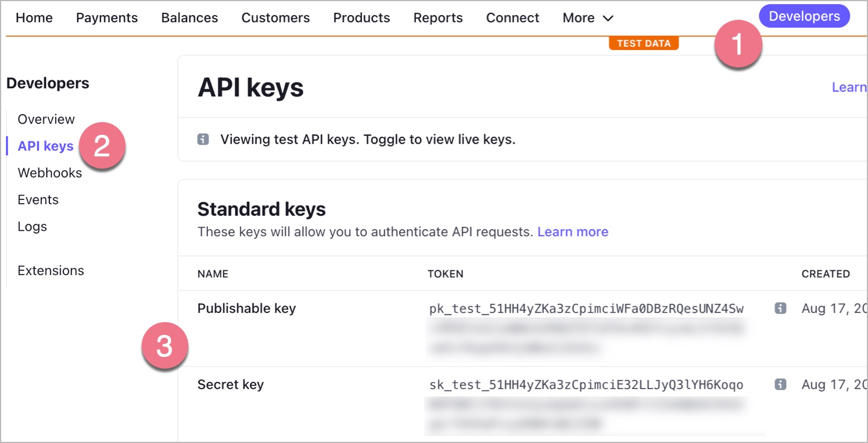Navigate to the Products tab
Image resolution: width=868 pixels, height=443 pixels.
[361, 18]
